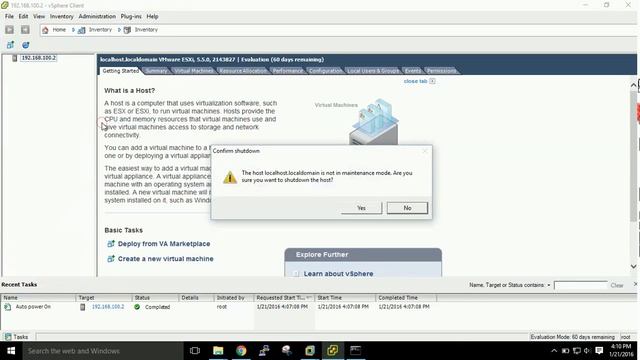This screenshot has height=360, width=640.
Task: Open the Windows Start menu
Action: pyautogui.click(x=11, y=351)
